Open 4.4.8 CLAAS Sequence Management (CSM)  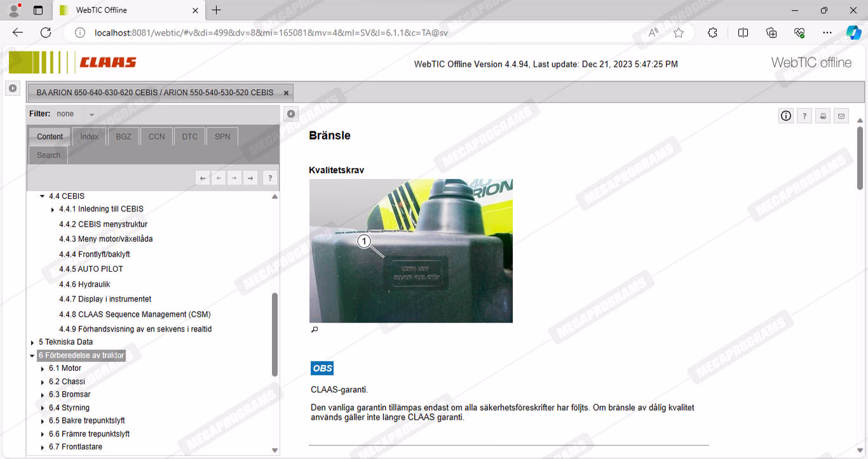pos(135,314)
